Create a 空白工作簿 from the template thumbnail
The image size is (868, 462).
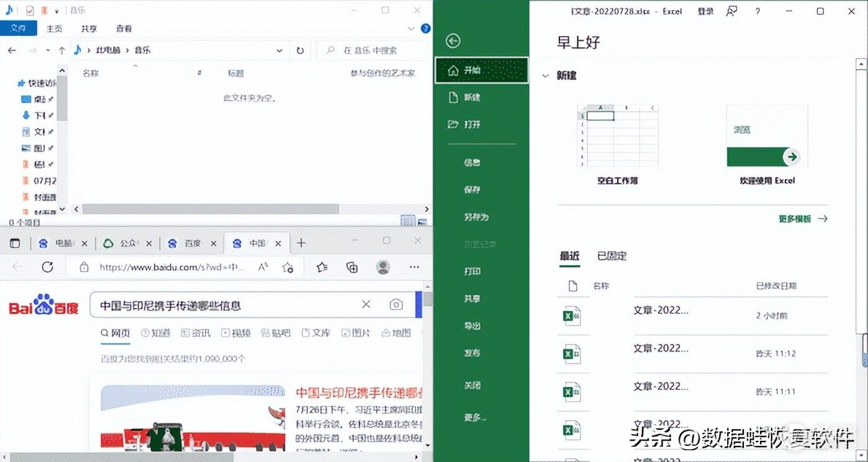[618, 136]
